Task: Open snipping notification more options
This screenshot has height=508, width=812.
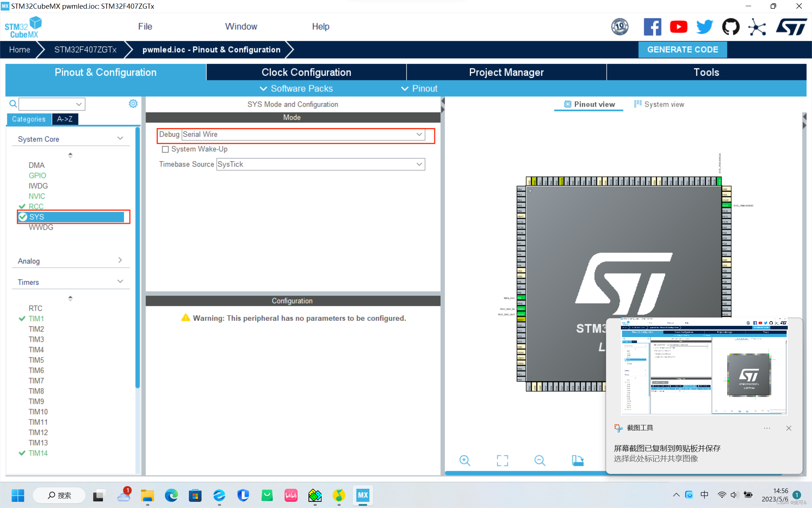Action: pos(767,428)
